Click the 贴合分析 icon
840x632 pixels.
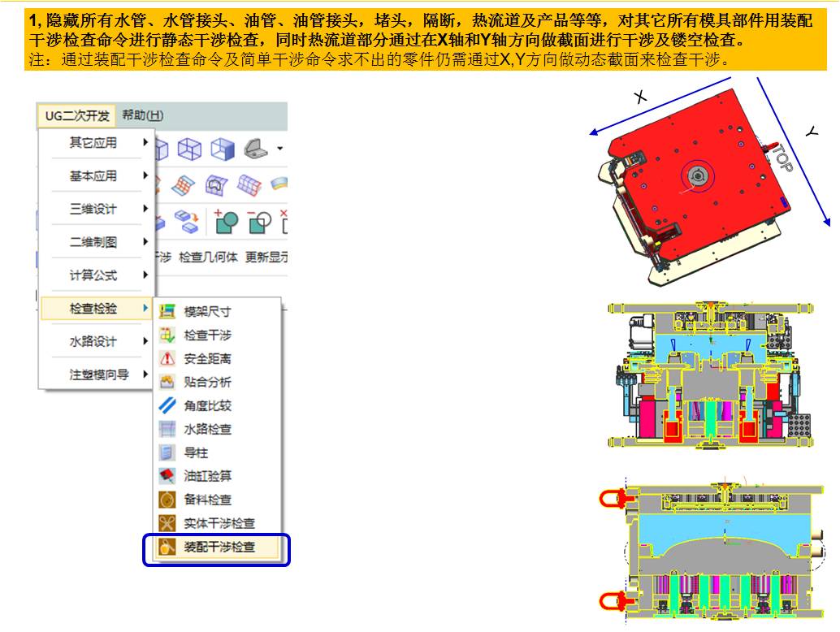click(x=167, y=382)
